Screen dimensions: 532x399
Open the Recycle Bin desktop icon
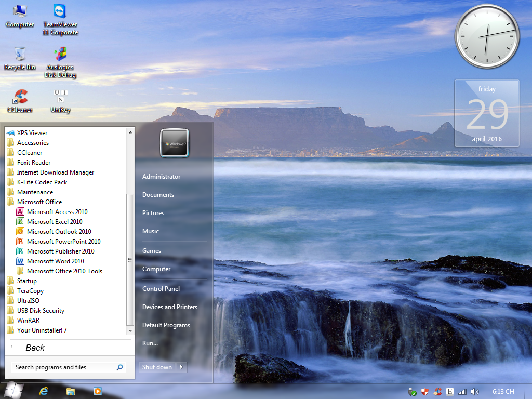point(20,59)
